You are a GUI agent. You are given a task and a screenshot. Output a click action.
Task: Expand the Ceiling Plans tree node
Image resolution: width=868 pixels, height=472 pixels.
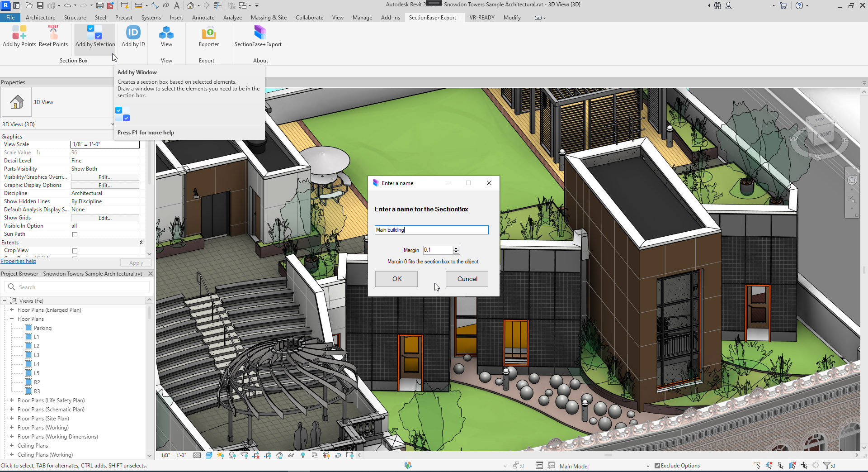12,446
